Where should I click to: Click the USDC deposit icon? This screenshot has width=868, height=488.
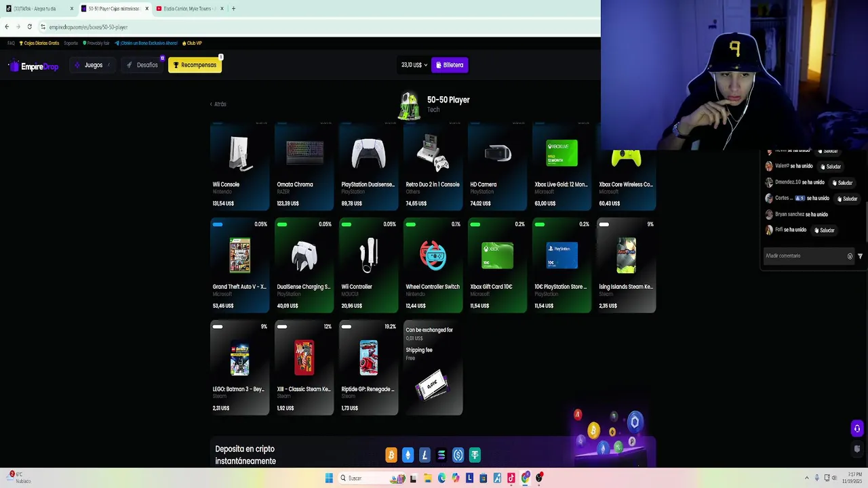click(x=458, y=455)
